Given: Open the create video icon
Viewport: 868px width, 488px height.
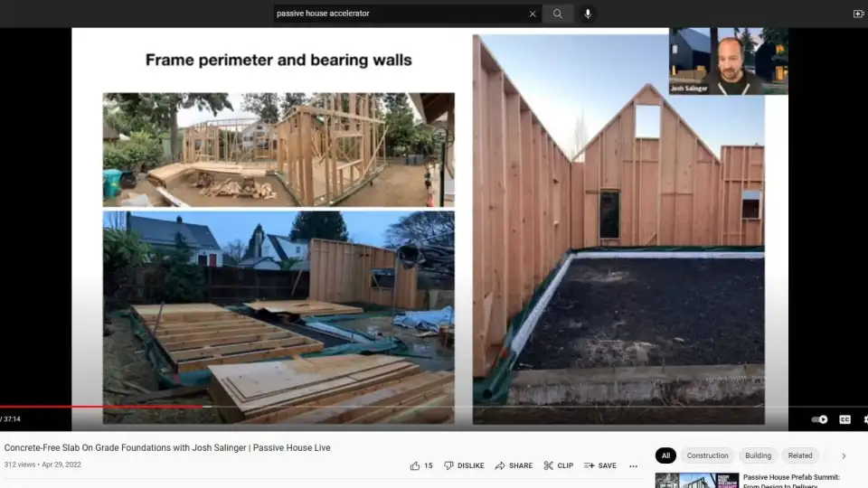Looking at the screenshot, I should (x=858, y=14).
